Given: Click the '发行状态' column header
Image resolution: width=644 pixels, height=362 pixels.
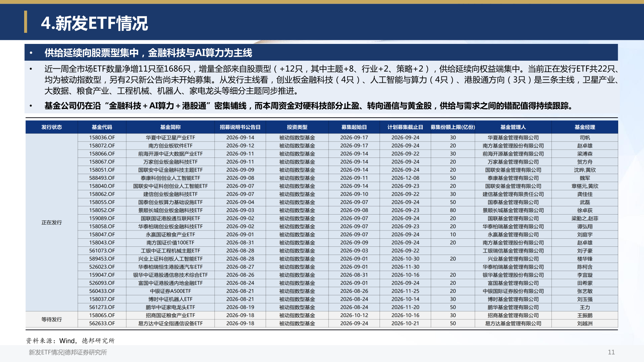Looking at the screenshot, I should coord(52,127).
